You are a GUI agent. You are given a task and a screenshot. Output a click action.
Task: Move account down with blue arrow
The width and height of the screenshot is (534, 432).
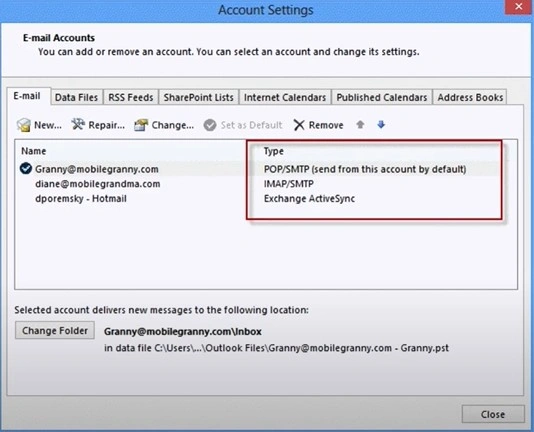381,125
